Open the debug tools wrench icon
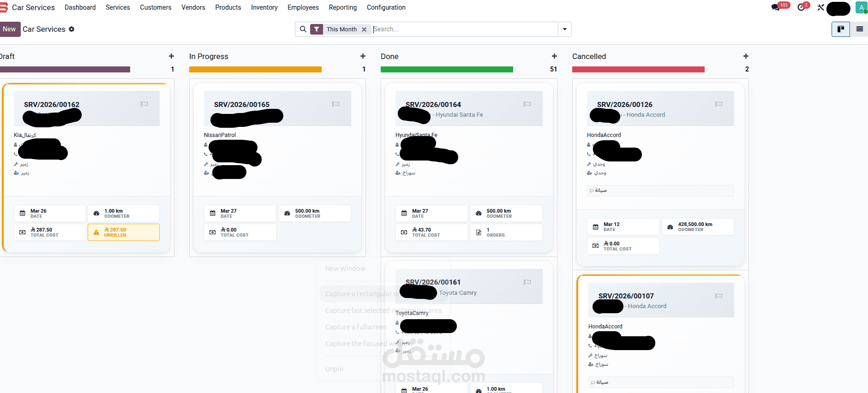The image size is (868, 393). point(820,7)
